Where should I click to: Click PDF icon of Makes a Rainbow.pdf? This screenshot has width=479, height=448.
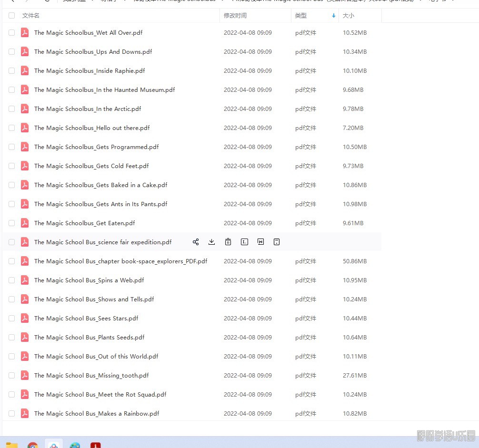point(25,414)
